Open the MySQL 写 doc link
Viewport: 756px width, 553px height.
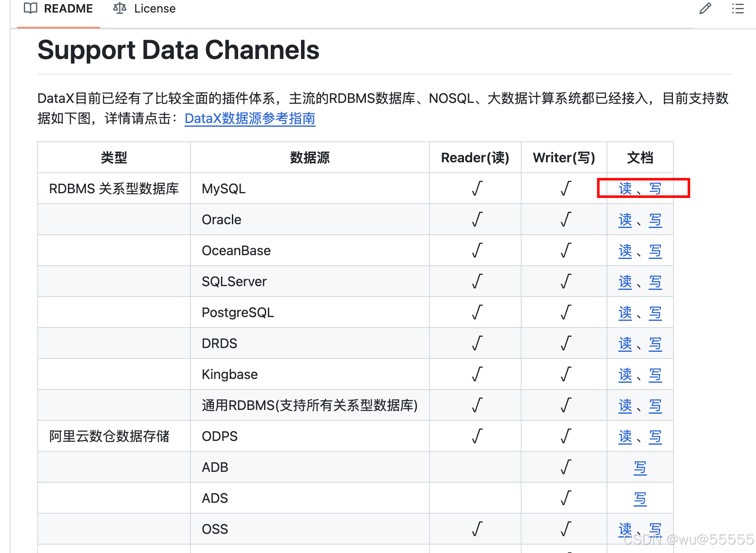[x=656, y=189]
